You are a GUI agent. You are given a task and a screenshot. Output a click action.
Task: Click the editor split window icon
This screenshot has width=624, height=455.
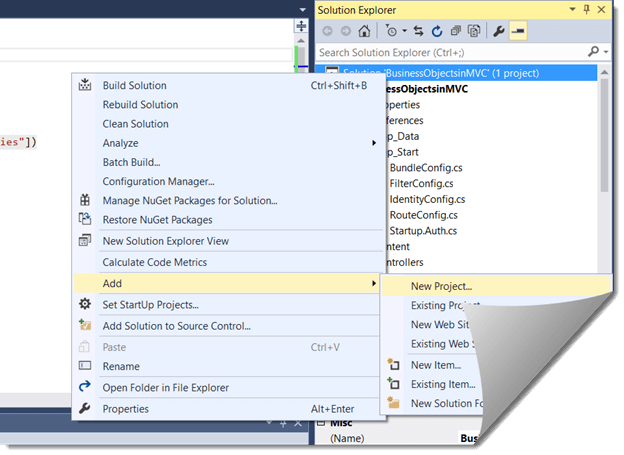[301, 26]
